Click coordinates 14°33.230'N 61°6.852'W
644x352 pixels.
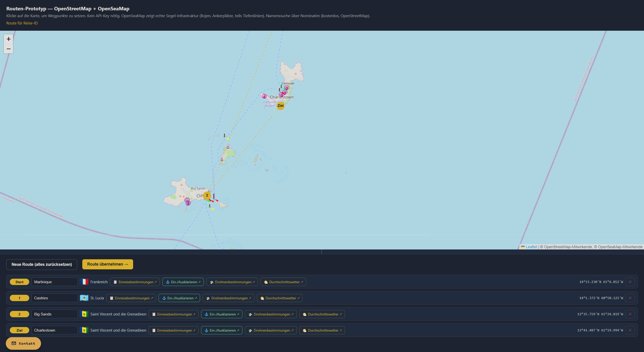[x=601, y=282]
